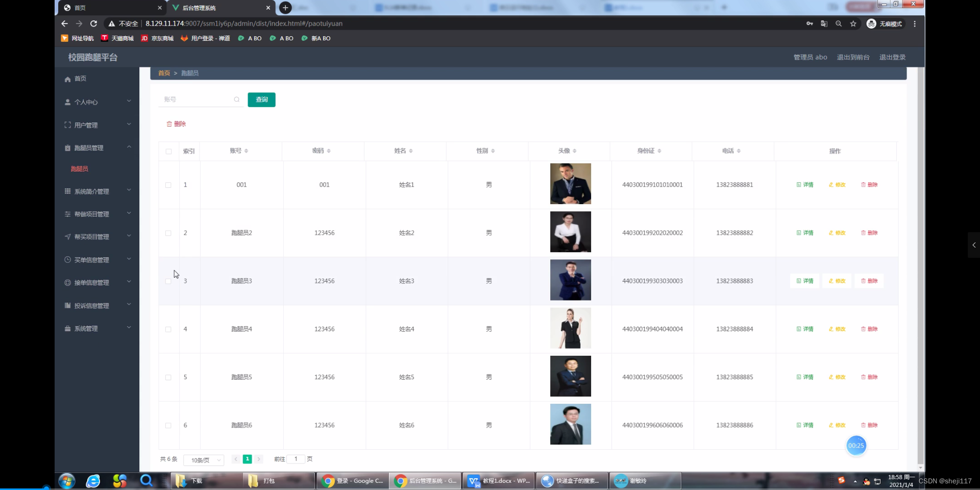This screenshot has width=980, height=490.
Task: Open the Windows Start button
Action: tap(67, 481)
